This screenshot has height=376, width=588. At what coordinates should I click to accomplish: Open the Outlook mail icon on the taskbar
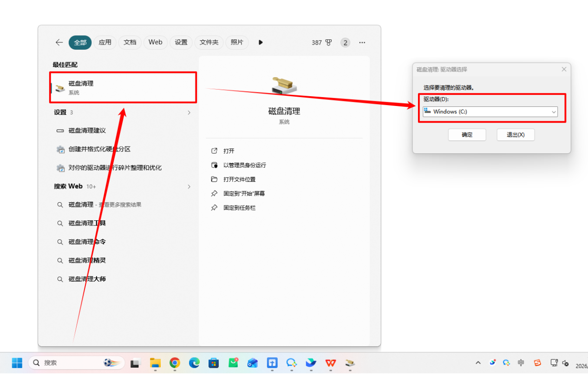253,363
